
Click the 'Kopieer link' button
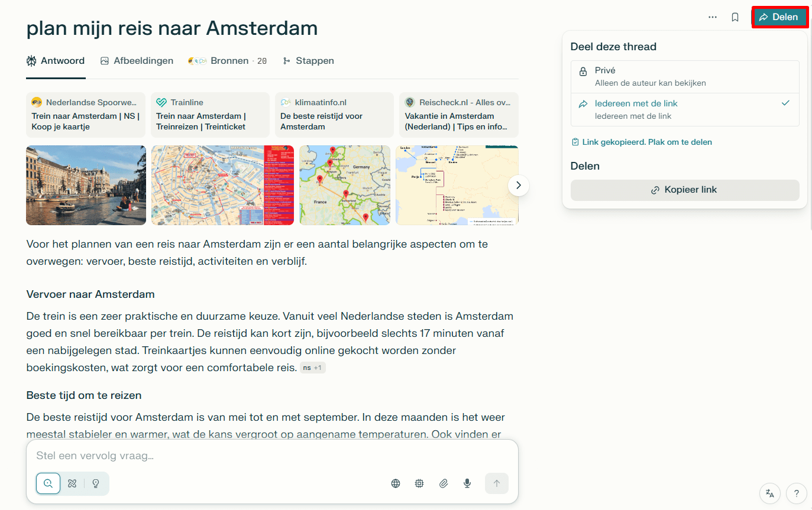click(684, 190)
